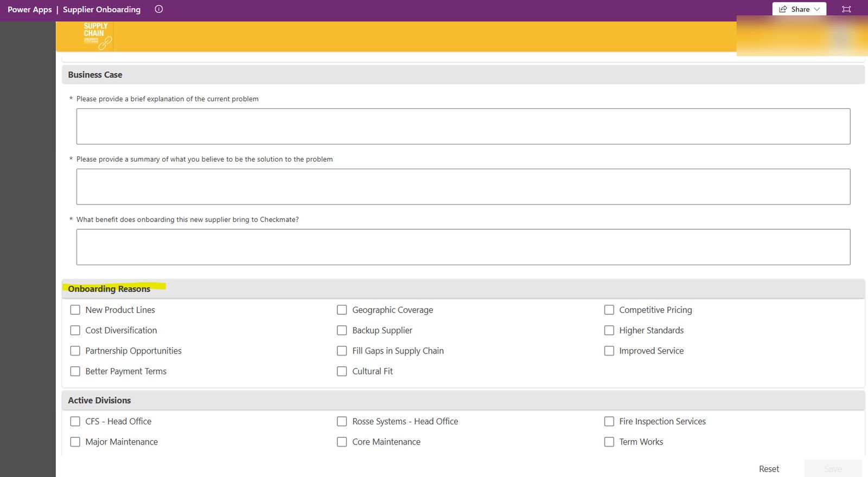Click the Business Case section header

coord(463,75)
